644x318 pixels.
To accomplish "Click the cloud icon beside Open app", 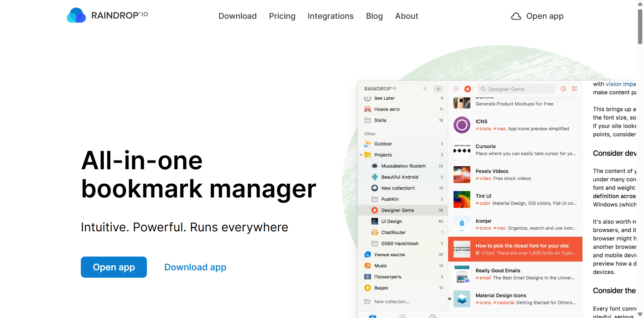I will pyautogui.click(x=516, y=16).
